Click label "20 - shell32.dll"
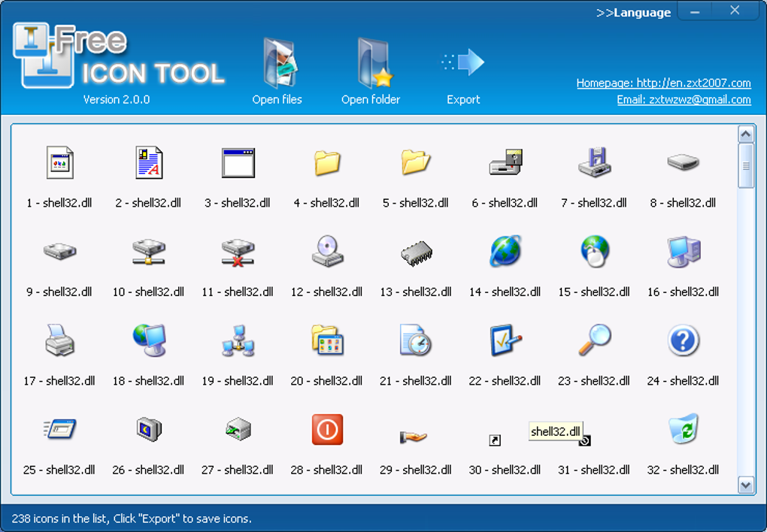This screenshot has width=767, height=532. click(x=327, y=381)
